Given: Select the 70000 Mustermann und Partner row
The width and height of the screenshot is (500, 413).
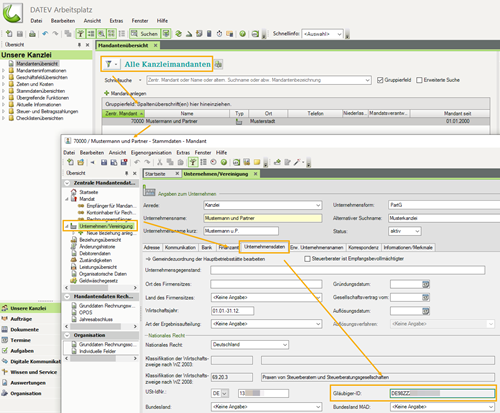Looking at the screenshot, I should (x=296, y=121).
